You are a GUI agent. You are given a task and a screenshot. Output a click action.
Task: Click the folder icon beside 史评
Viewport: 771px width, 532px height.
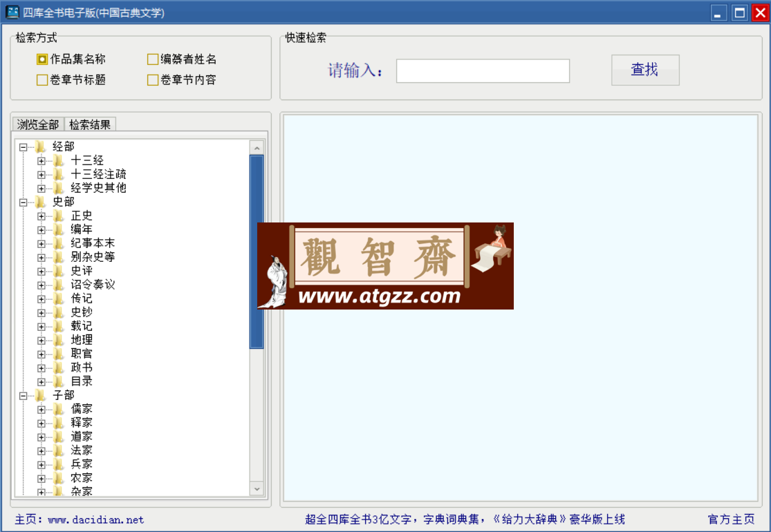coord(59,271)
